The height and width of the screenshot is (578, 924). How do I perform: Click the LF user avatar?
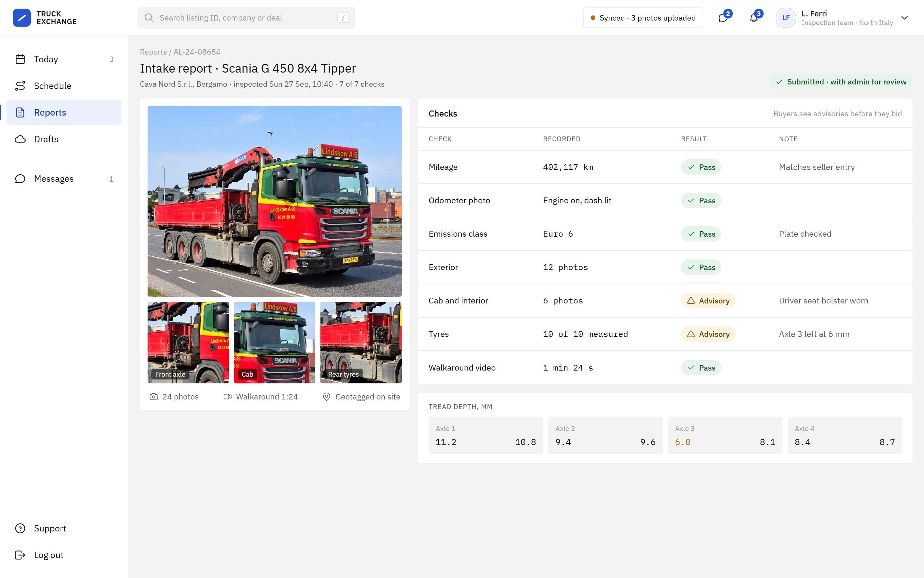tap(786, 18)
